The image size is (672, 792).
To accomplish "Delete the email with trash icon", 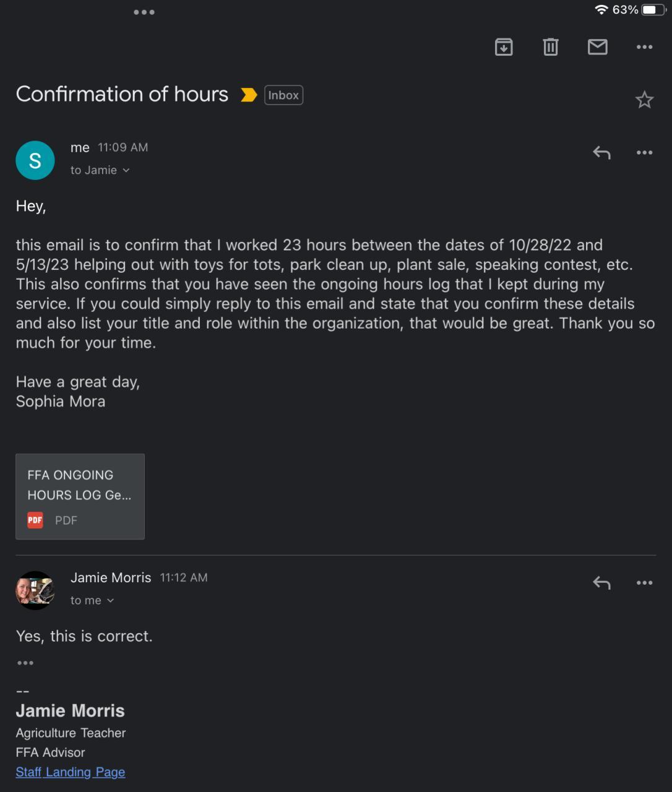I will tap(550, 47).
